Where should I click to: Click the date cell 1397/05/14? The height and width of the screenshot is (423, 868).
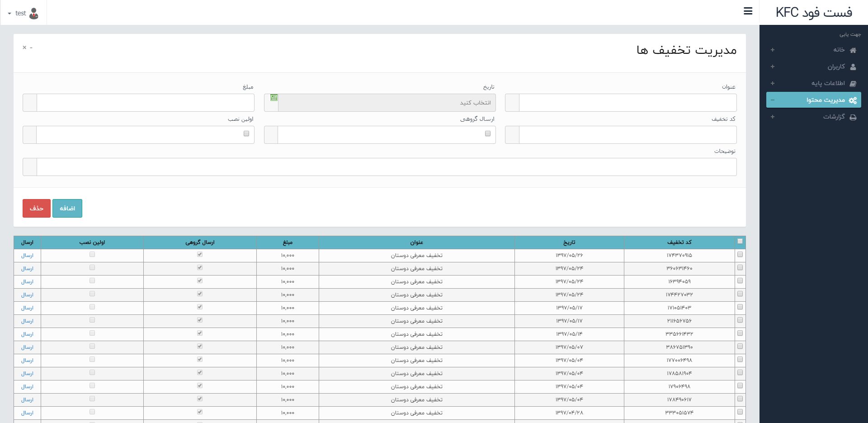click(569, 334)
